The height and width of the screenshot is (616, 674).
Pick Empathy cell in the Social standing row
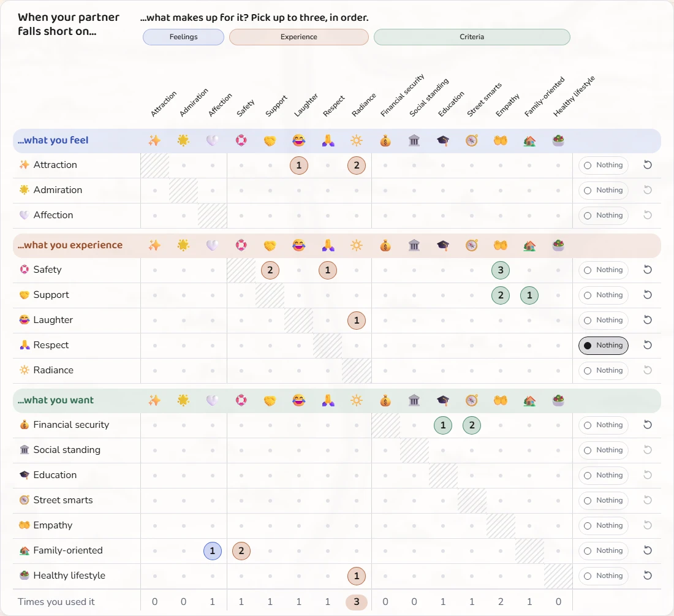point(501,451)
